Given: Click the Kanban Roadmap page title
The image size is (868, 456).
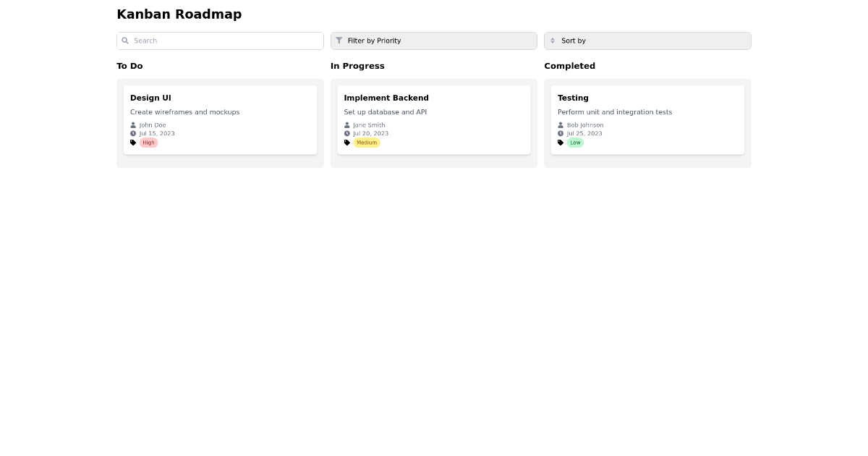Looking at the screenshot, I should (x=179, y=14).
